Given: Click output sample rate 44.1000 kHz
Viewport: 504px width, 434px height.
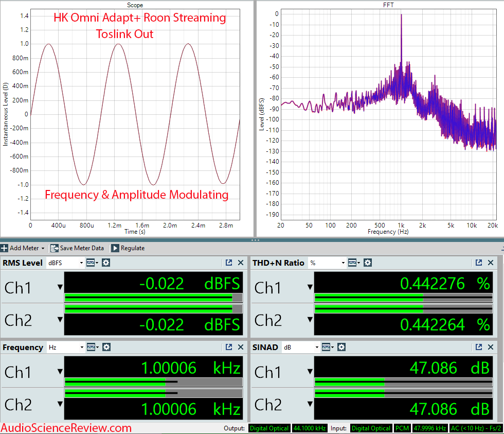Looking at the screenshot, I should 310,428.
